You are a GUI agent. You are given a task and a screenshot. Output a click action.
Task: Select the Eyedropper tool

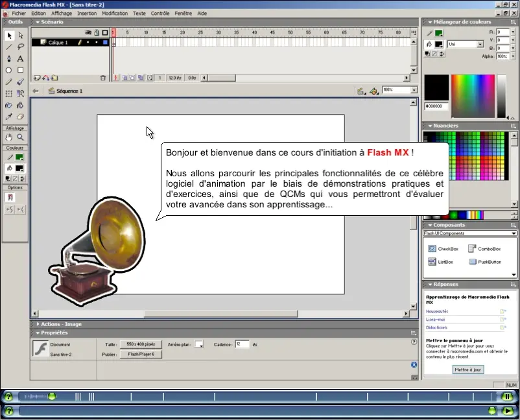pos(9,117)
